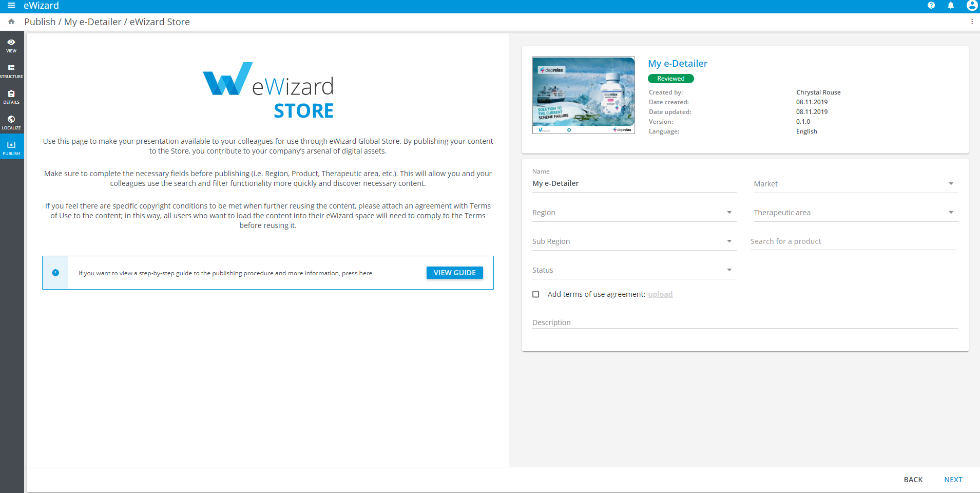Go to Details in the sidebar

(x=11, y=97)
